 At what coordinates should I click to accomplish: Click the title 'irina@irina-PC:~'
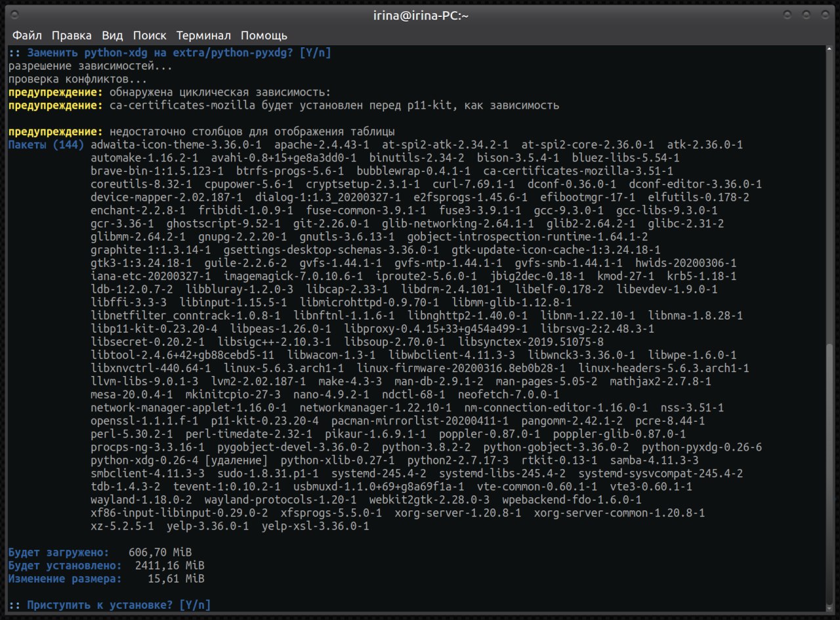[x=420, y=15]
